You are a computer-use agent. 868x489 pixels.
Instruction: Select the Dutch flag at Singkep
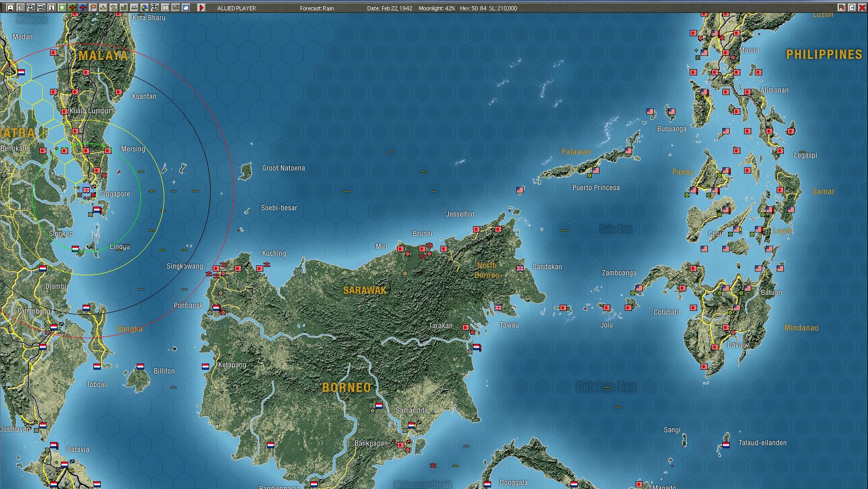pyautogui.click(x=75, y=248)
